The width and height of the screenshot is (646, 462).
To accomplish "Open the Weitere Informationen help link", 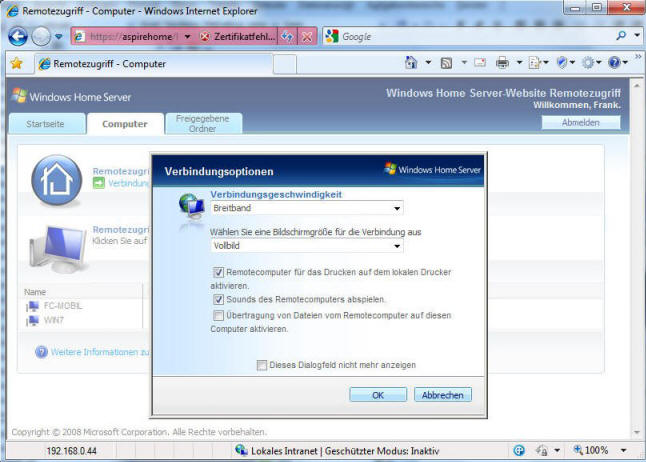I will coord(100,352).
